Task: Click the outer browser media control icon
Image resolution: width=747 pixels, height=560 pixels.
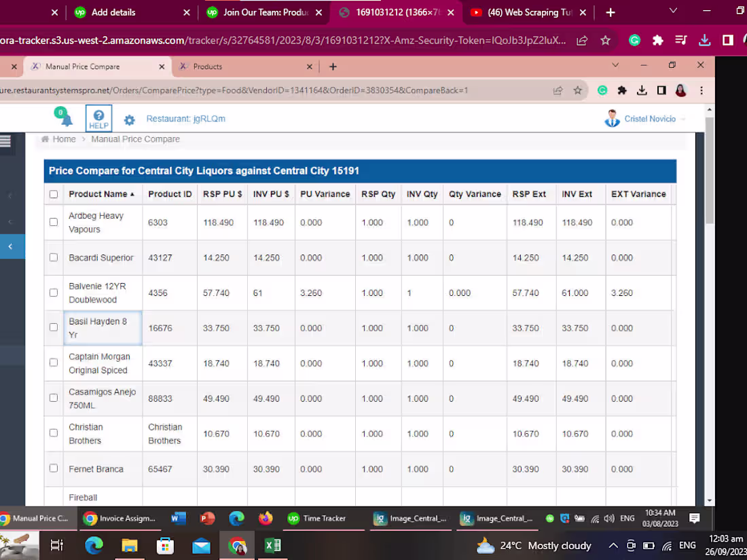Action: click(x=681, y=41)
